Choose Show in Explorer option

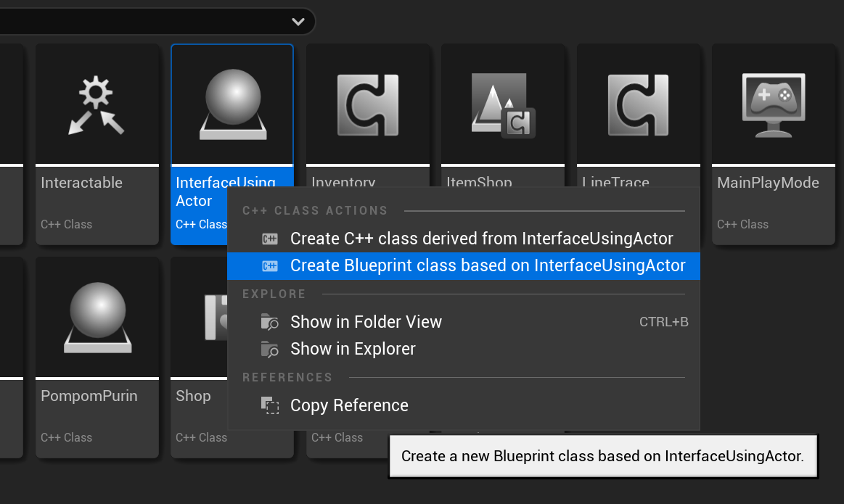pyautogui.click(x=464, y=349)
